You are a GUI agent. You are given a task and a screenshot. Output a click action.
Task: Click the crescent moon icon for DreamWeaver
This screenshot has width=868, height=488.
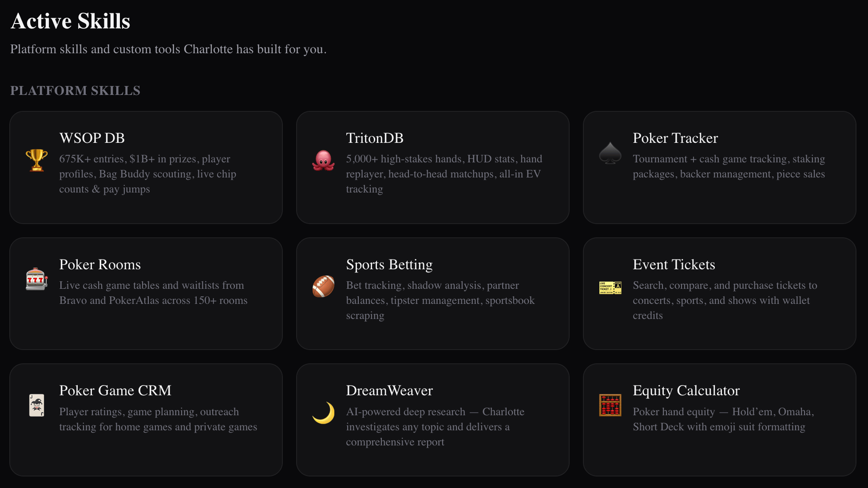point(323,413)
